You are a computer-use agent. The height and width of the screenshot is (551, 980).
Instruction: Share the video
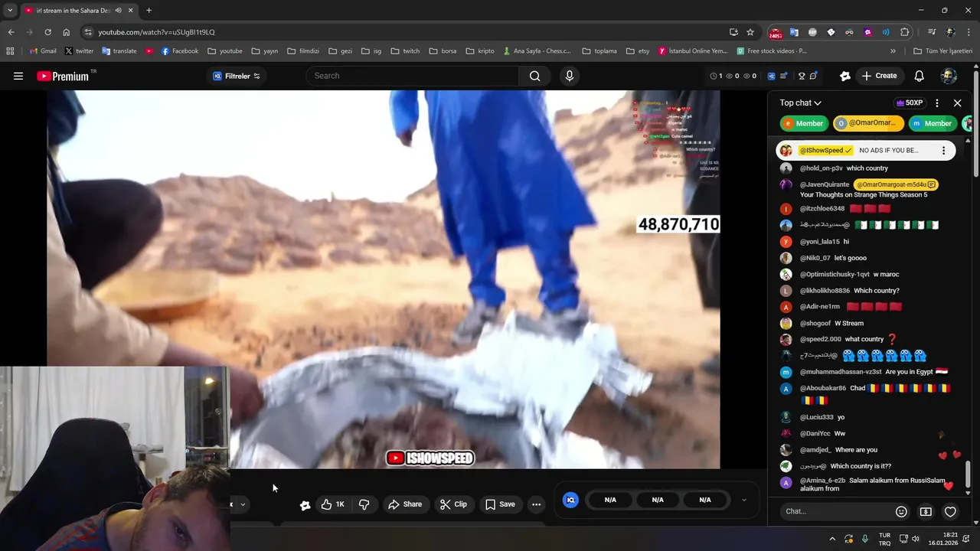[405, 504]
